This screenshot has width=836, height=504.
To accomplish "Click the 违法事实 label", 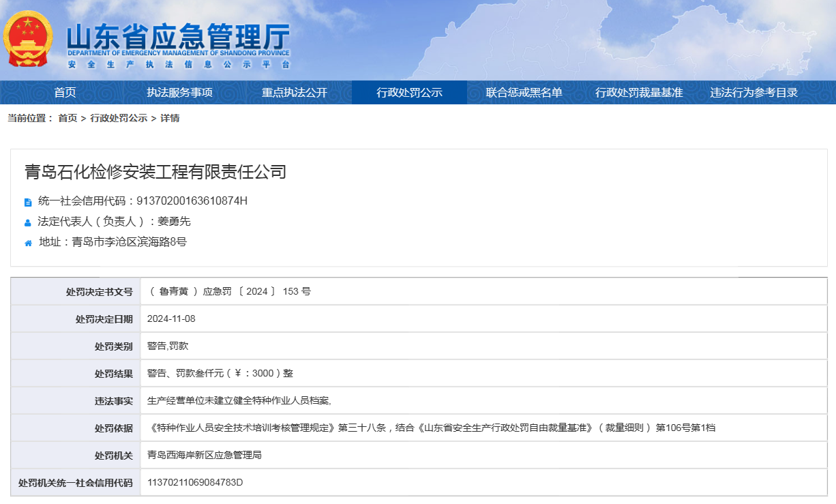I will tap(114, 400).
